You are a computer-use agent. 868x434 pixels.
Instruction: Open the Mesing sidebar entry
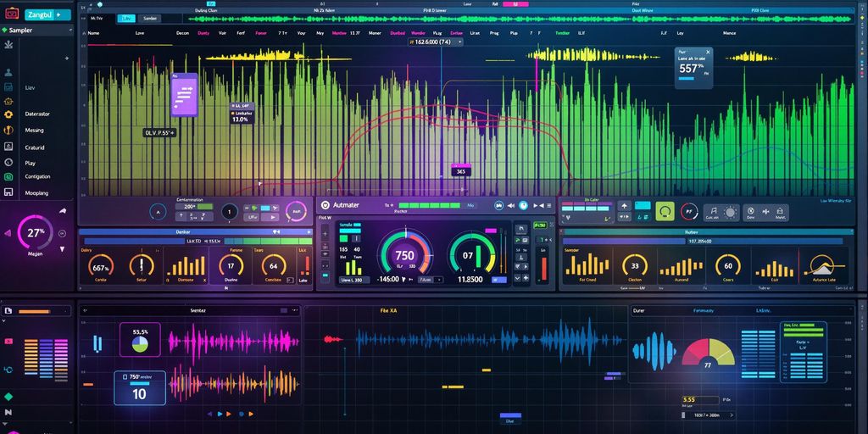[x=34, y=130]
